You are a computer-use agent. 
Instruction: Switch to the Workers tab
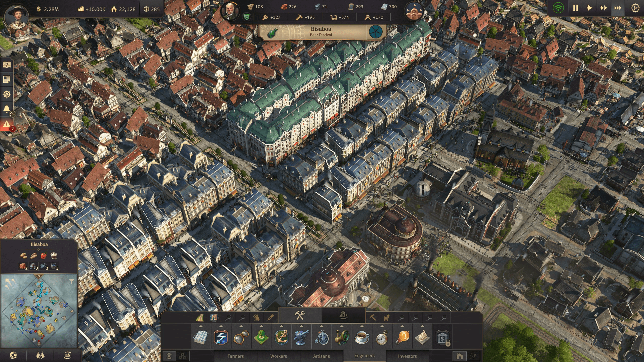278,356
